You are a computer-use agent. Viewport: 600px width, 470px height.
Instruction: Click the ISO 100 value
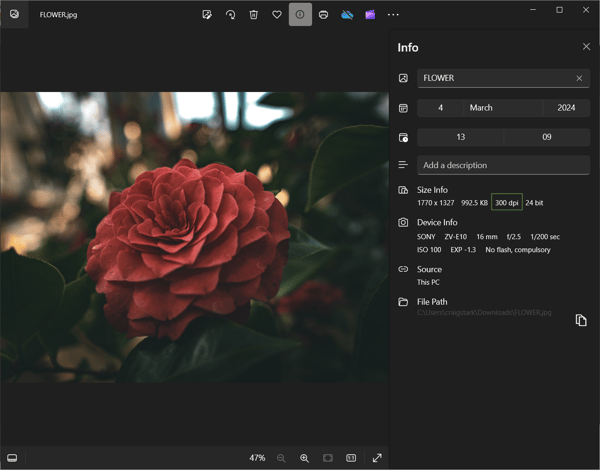click(x=429, y=250)
